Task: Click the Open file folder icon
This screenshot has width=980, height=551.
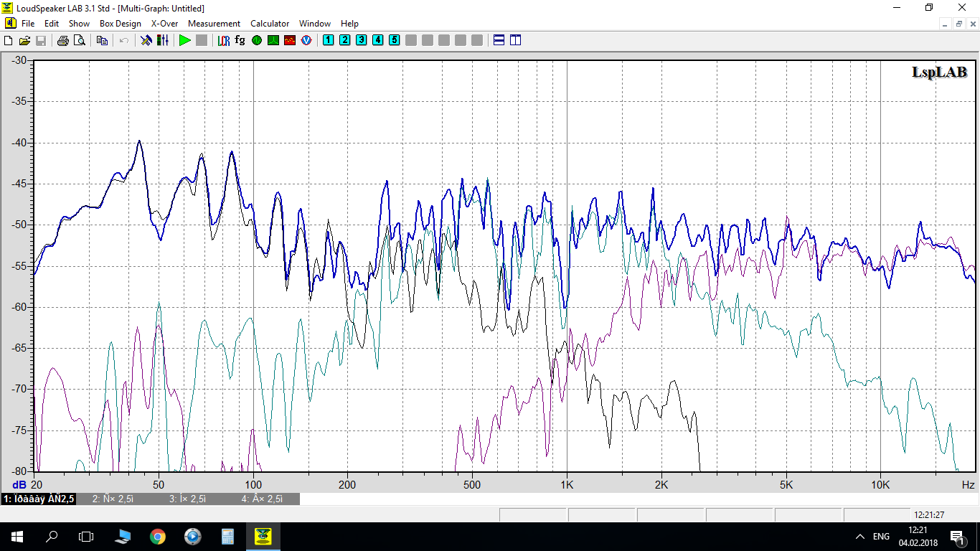Action: [x=24, y=40]
